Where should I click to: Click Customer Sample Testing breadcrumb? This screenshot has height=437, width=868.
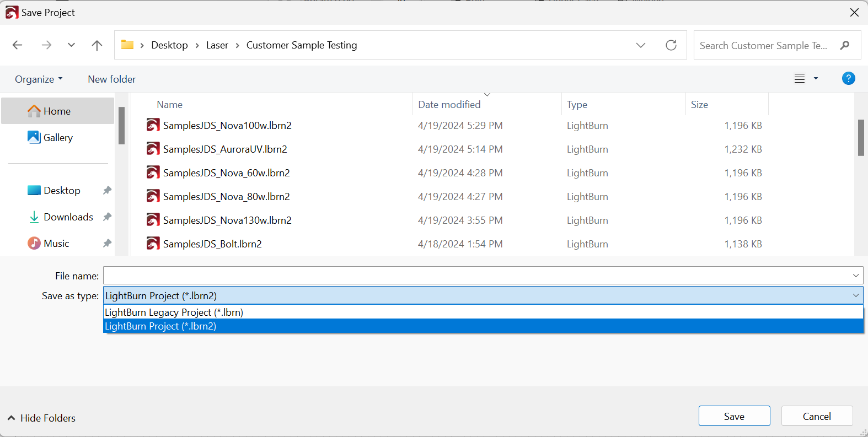click(x=302, y=45)
